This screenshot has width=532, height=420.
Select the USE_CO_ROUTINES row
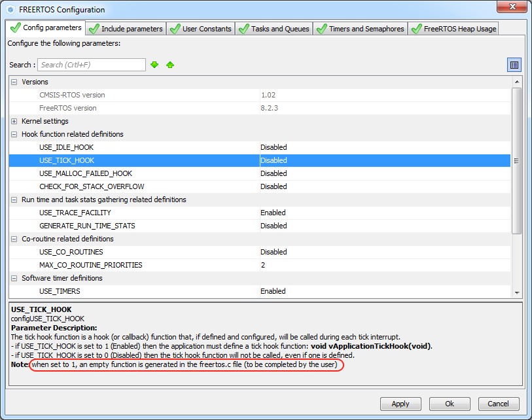tap(260, 252)
